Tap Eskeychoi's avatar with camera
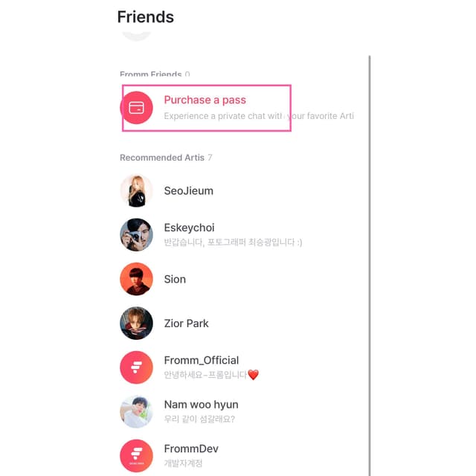 click(136, 235)
